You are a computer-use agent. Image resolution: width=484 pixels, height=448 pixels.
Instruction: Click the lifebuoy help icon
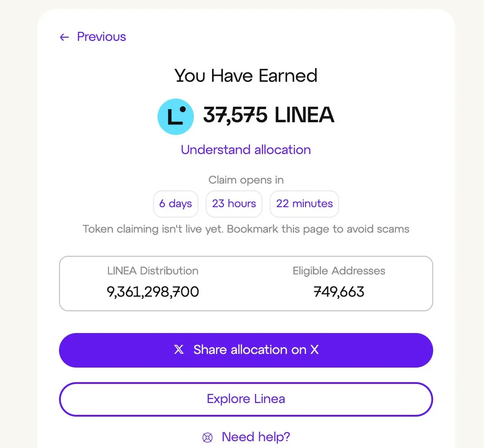coord(207,437)
